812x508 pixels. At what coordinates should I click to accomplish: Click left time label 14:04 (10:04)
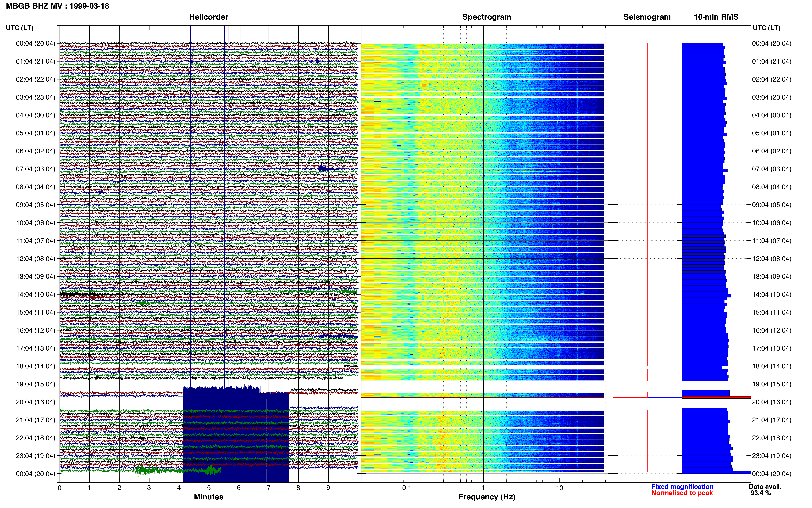36,294
